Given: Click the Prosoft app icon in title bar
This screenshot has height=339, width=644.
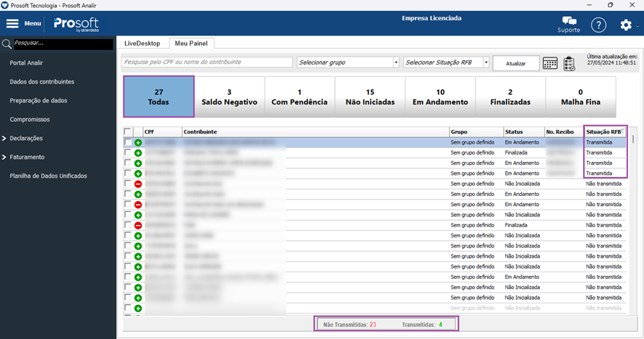Looking at the screenshot, I should tap(4, 5).
